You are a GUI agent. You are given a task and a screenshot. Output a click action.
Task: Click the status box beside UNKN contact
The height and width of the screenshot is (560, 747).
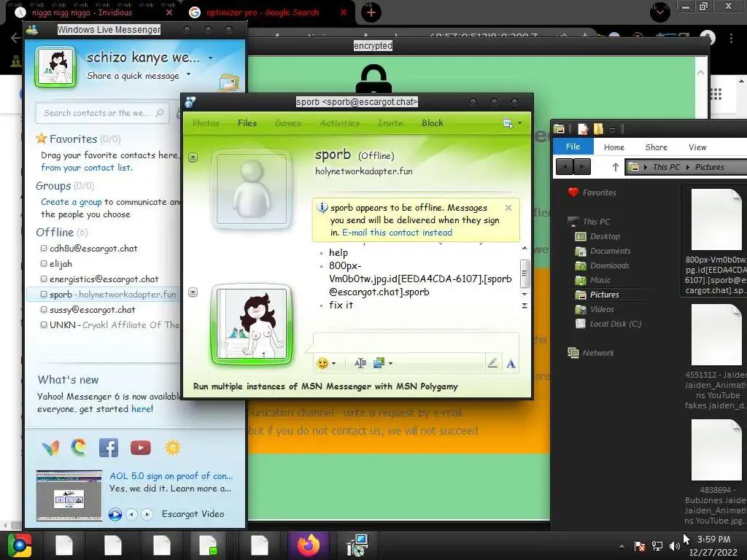pyautogui.click(x=44, y=324)
